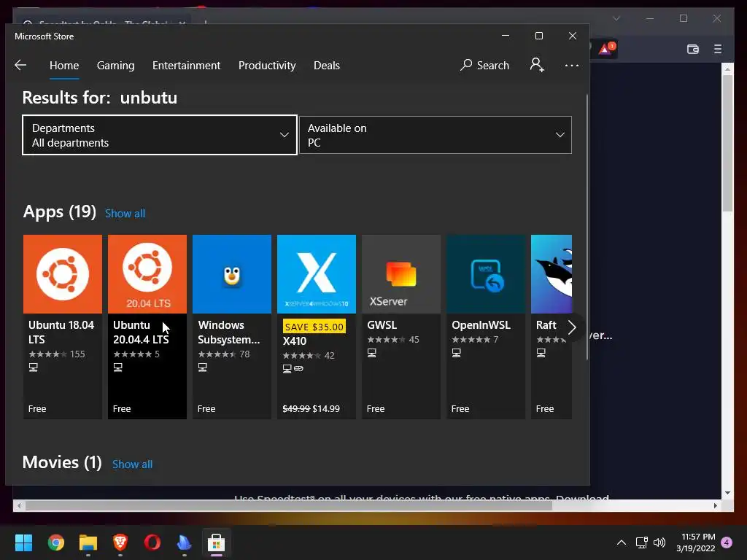Viewport: 747px width, 560px height.
Task: Open the Raft WSL app tile
Action: coord(551,327)
